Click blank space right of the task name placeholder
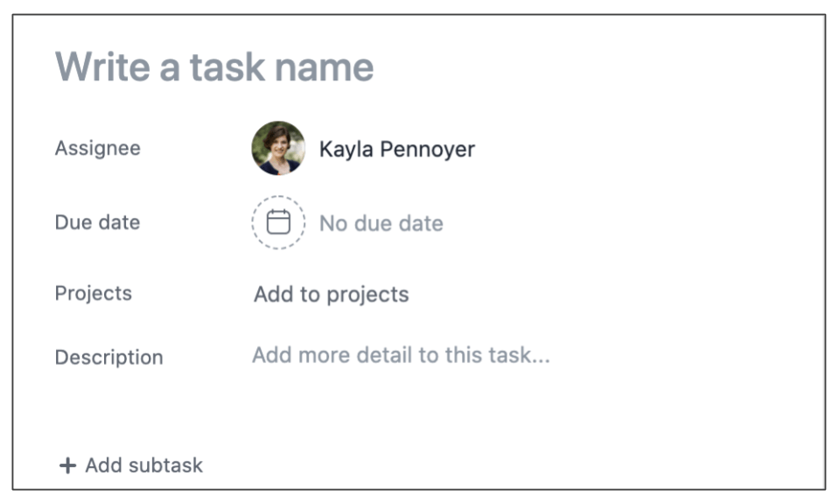Viewport: 839px width, 504px height. click(x=595, y=66)
